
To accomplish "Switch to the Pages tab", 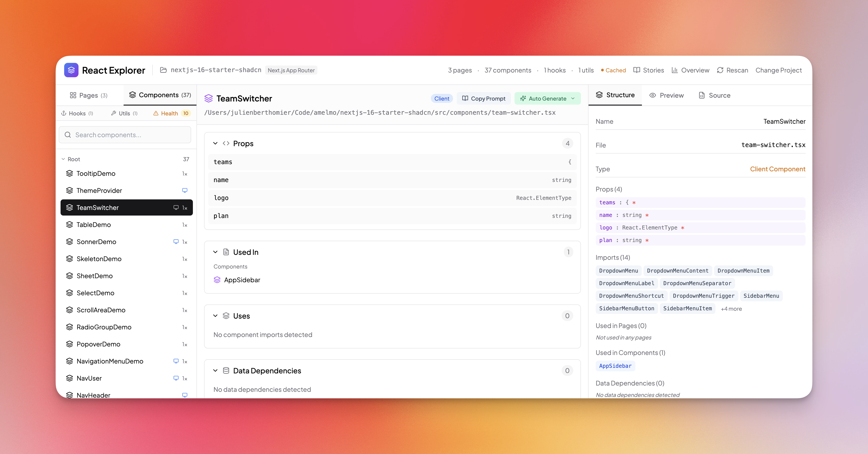I will [88, 95].
